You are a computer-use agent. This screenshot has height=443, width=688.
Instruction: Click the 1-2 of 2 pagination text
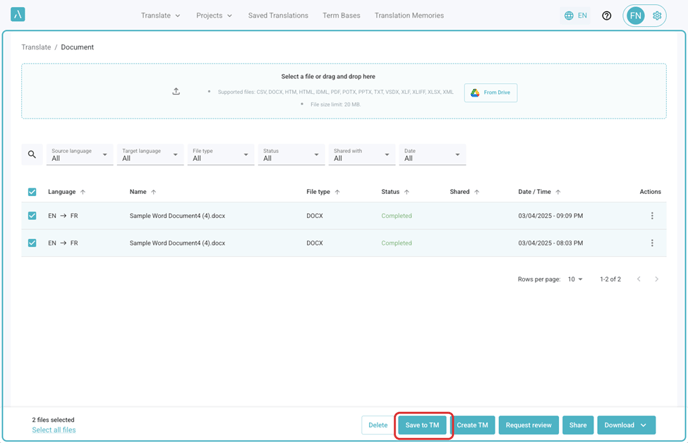tap(610, 279)
